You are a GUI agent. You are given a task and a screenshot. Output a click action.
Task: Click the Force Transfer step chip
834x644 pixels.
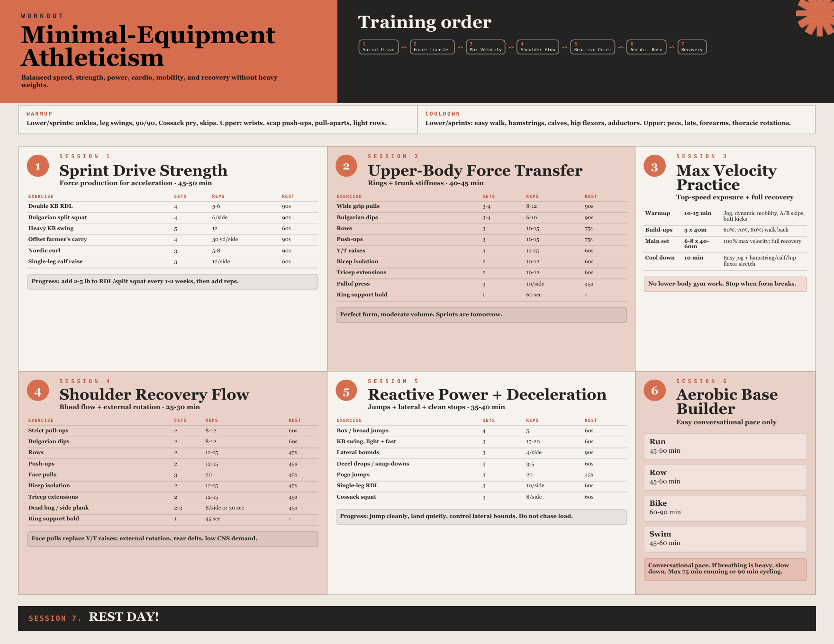pyautogui.click(x=432, y=47)
